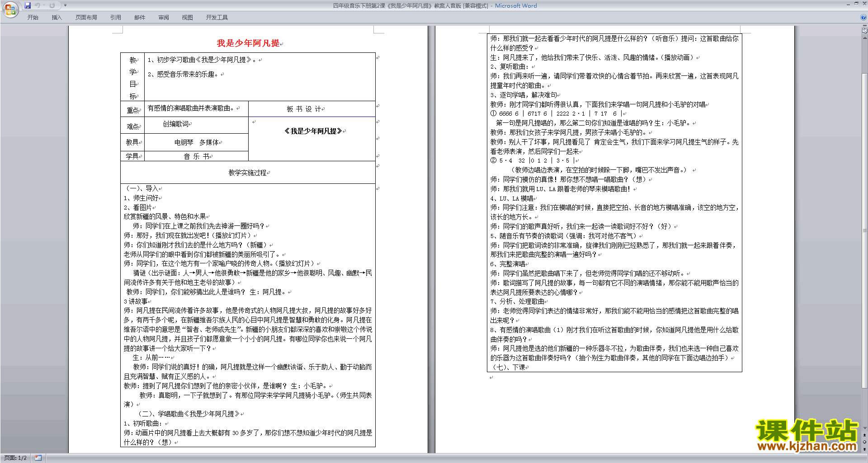The image size is (868, 463).
Task: Click the notation line ② 5·4 32
Action: [532, 160]
